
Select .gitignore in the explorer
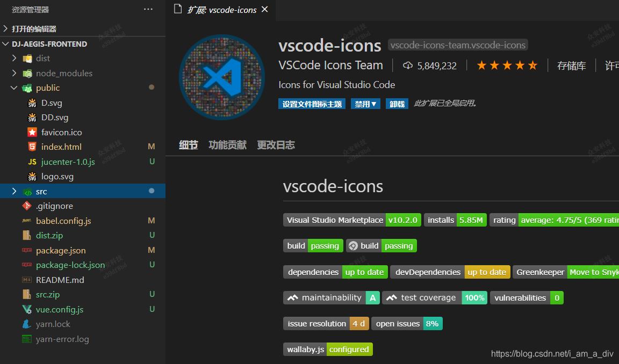pos(83,206)
